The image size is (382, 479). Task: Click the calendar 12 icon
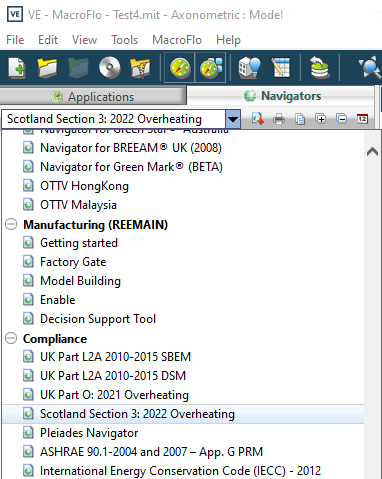362,118
